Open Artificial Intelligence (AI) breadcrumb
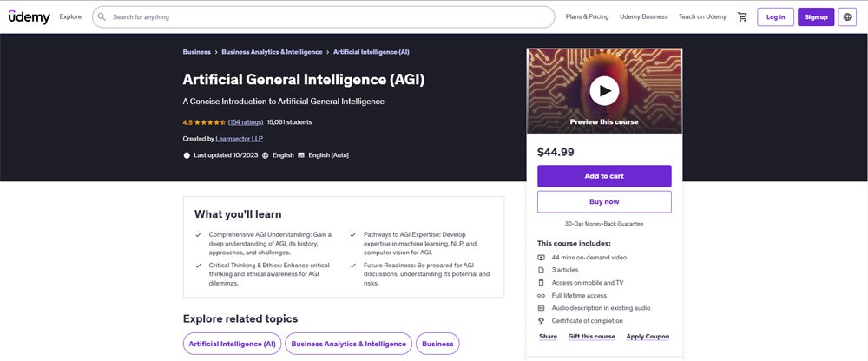 (x=371, y=52)
